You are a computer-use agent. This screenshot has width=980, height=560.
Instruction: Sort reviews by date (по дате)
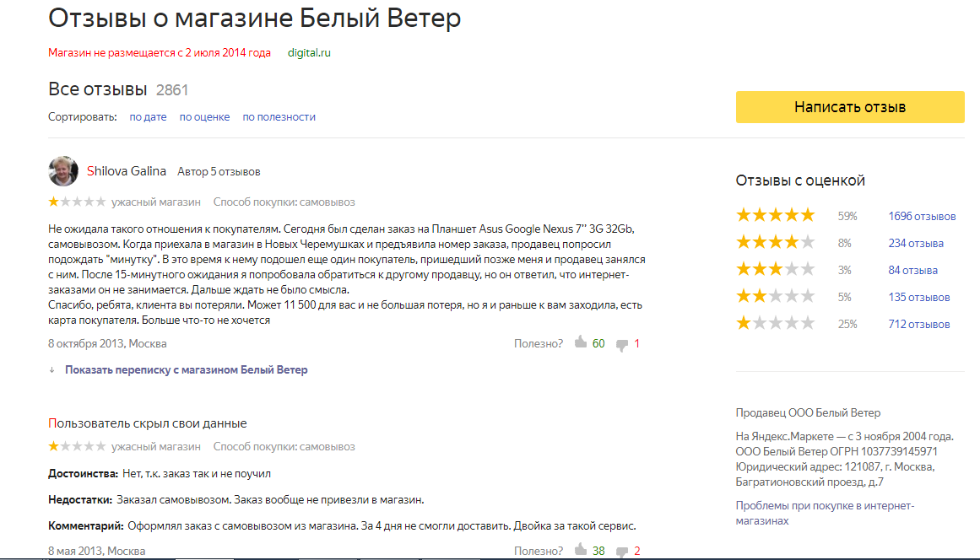point(148,117)
